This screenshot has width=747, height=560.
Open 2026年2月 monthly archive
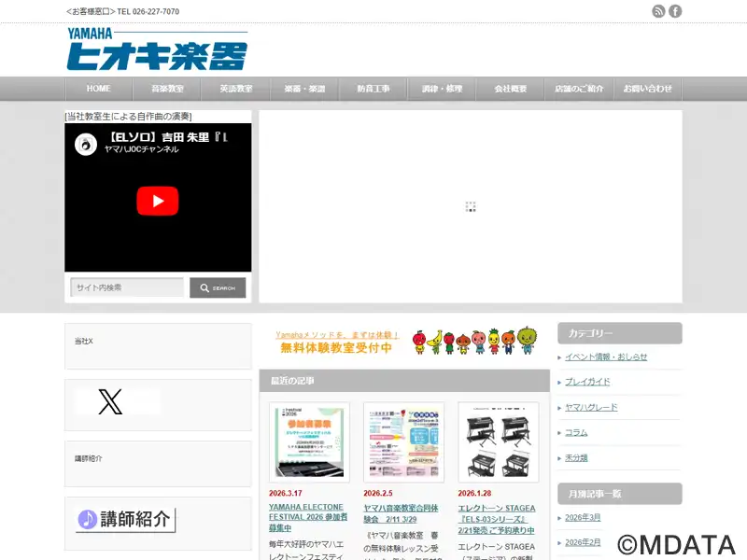click(583, 542)
